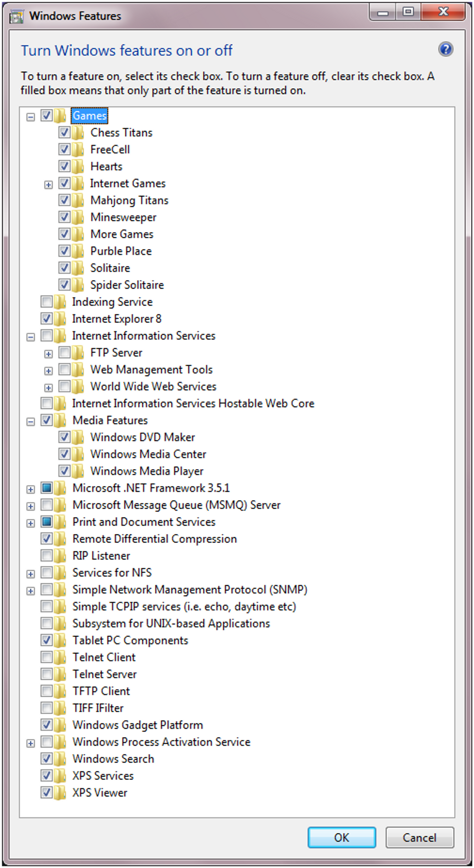Select the Simple TCPIP services label

(184, 607)
